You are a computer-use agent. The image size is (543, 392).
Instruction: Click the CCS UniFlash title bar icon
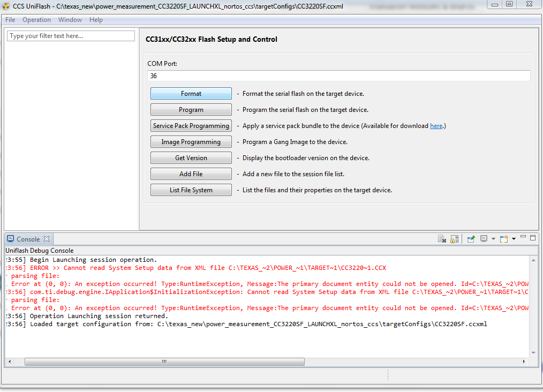[6, 6]
